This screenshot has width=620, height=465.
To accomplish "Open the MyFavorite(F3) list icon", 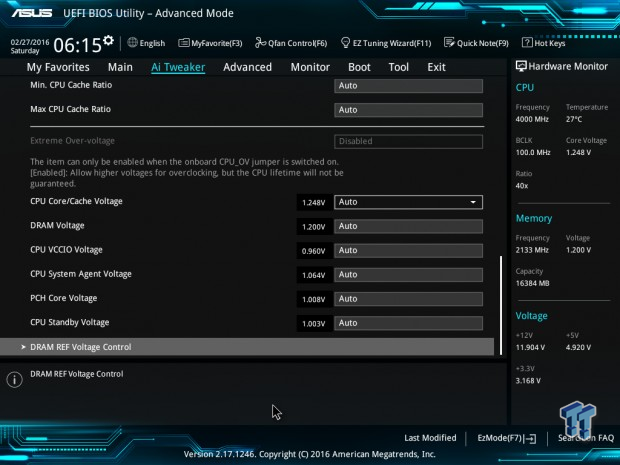I will point(183,43).
